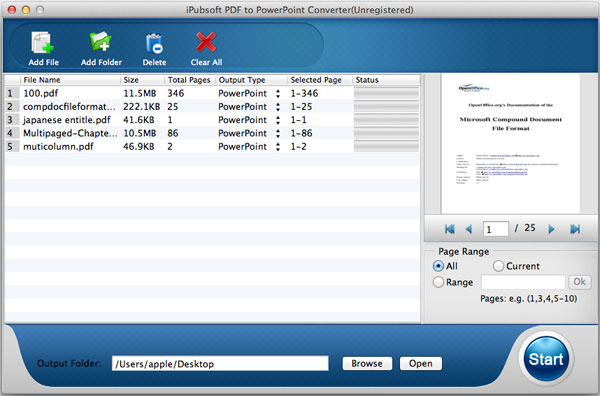Click the Total Pages column header

tap(190, 80)
